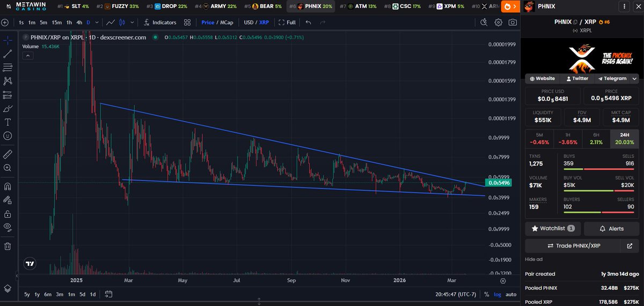The width and height of the screenshot is (644, 306).
Task: Toggle magnet mode for drawings
Action: pos(8,187)
